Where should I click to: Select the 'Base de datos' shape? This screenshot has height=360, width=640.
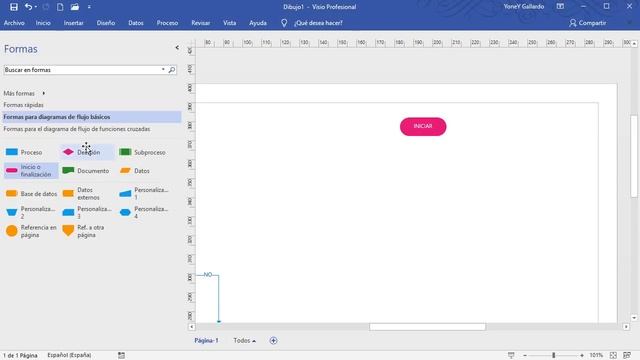pos(31,193)
